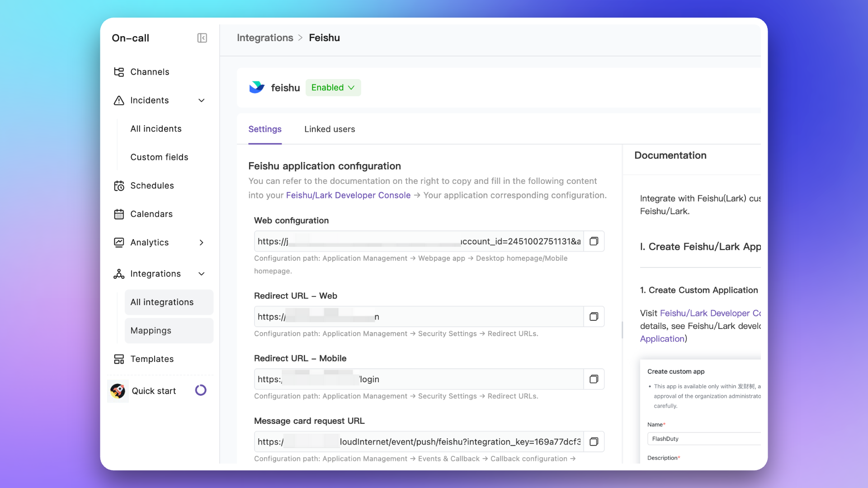Screen dimensions: 868x488
Task: Copy the Redirect URL – Mobile value
Action: pos(594,379)
